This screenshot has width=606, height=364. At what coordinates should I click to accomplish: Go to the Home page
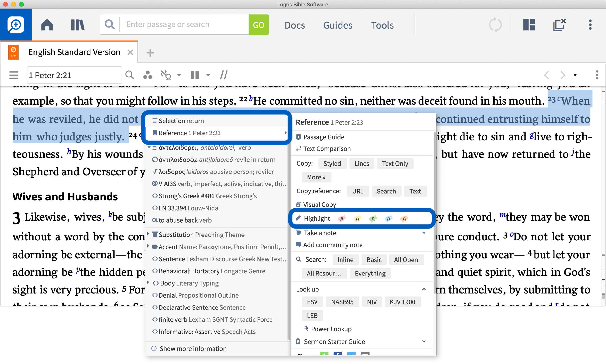47,25
